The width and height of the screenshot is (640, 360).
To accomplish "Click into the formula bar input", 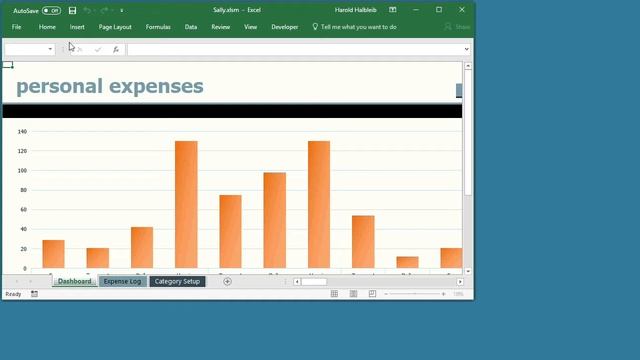I will 295,49.
